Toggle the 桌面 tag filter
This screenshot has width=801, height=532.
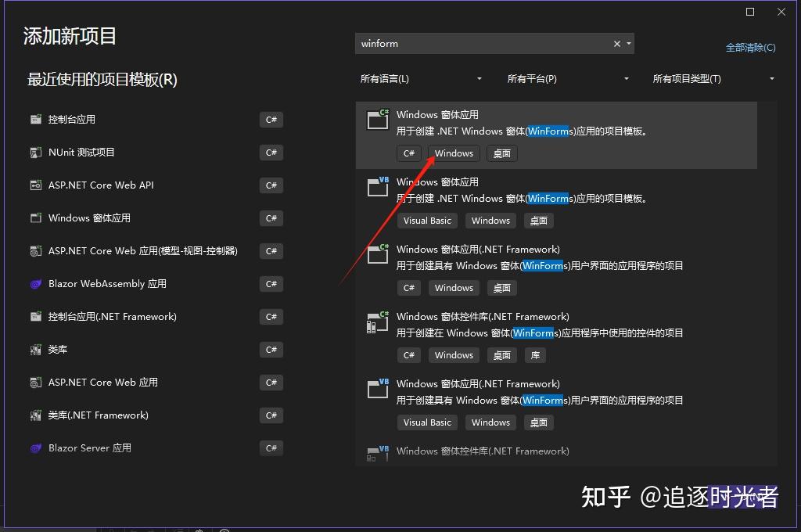[x=501, y=153]
